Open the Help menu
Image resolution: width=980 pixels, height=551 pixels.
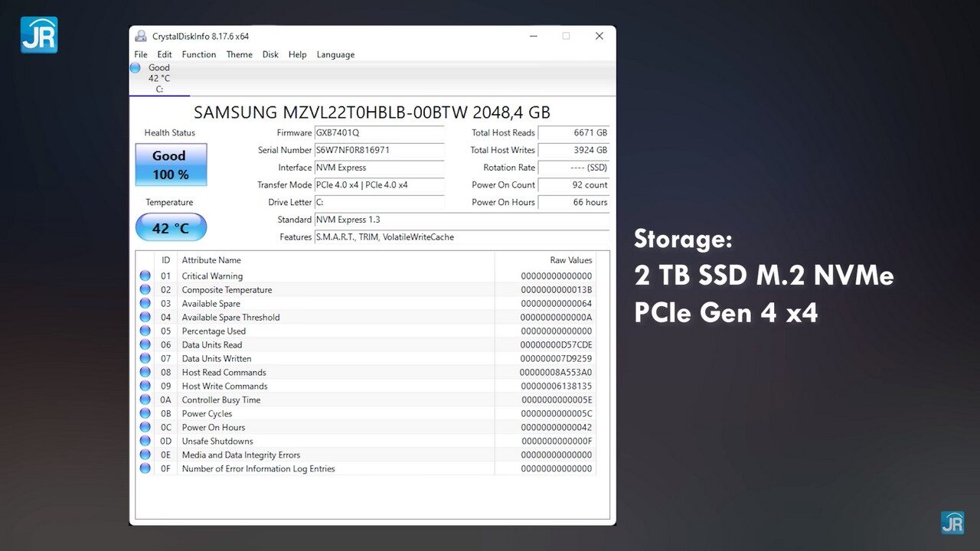point(297,54)
